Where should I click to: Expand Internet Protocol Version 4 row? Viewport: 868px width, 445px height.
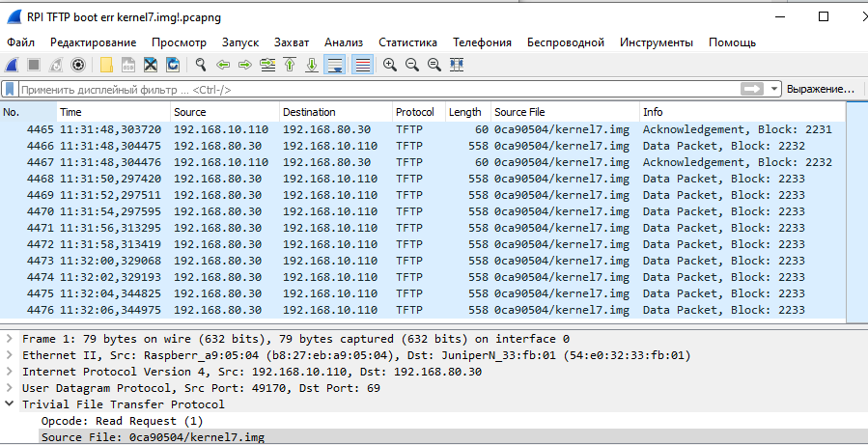10,372
